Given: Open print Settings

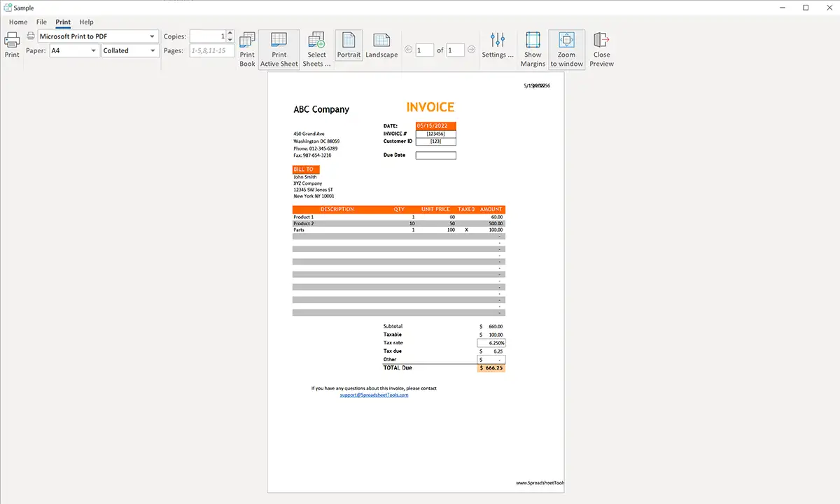Looking at the screenshot, I should click(x=498, y=45).
